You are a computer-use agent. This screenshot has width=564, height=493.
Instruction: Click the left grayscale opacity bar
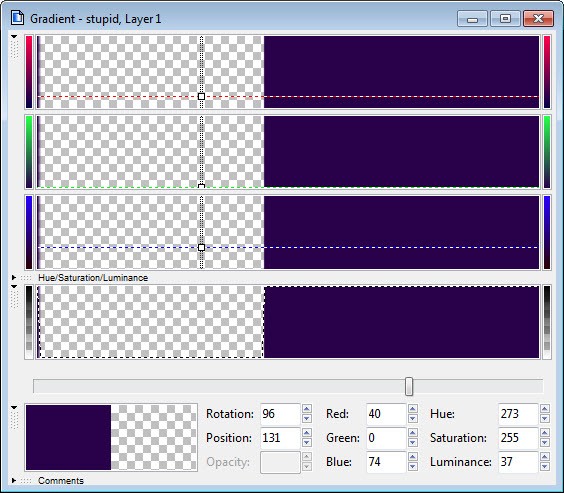click(29, 322)
